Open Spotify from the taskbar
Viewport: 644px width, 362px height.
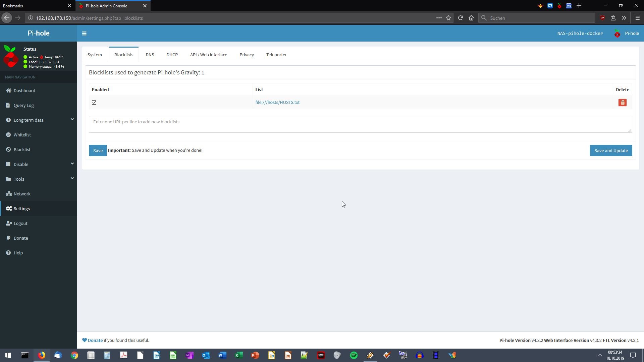click(354, 355)
